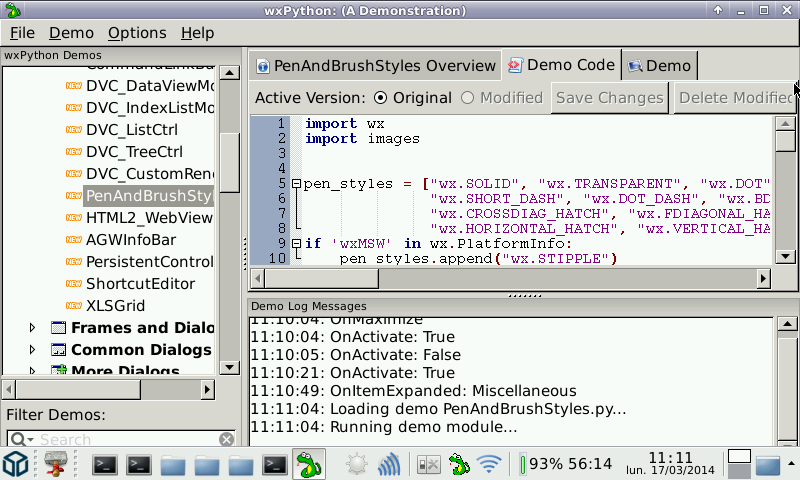Open the Options menu
Screen dimensions: 800x480
[x=137, y=33]
